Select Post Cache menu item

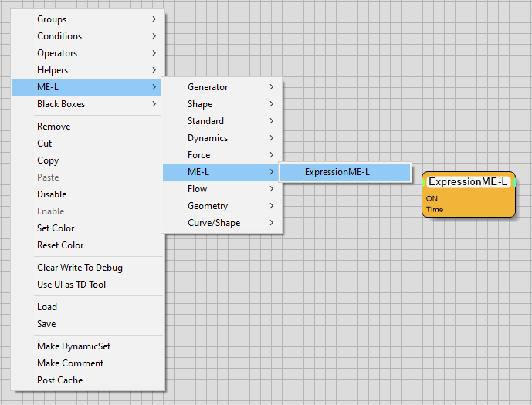[59, 380]
